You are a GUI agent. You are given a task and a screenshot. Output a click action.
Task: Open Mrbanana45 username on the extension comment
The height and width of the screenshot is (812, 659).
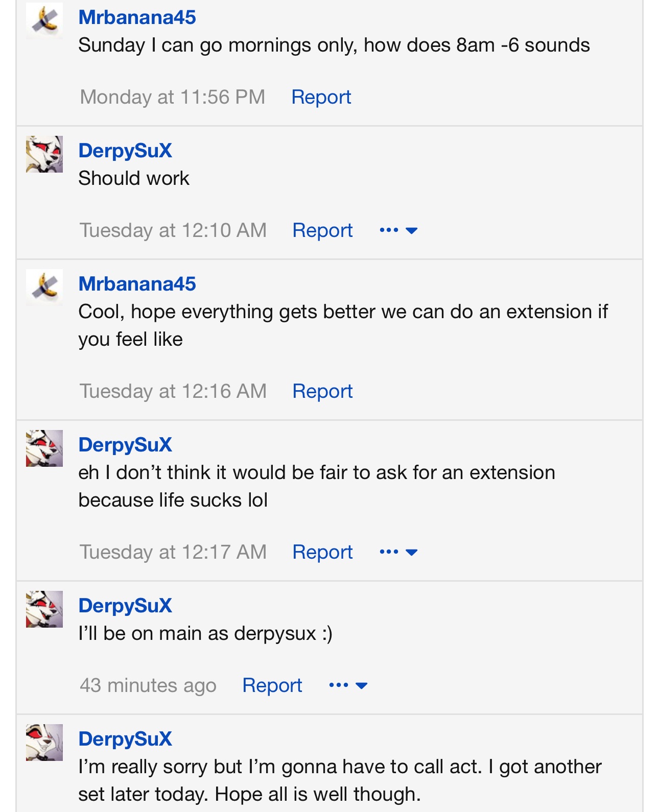[137, 284]
